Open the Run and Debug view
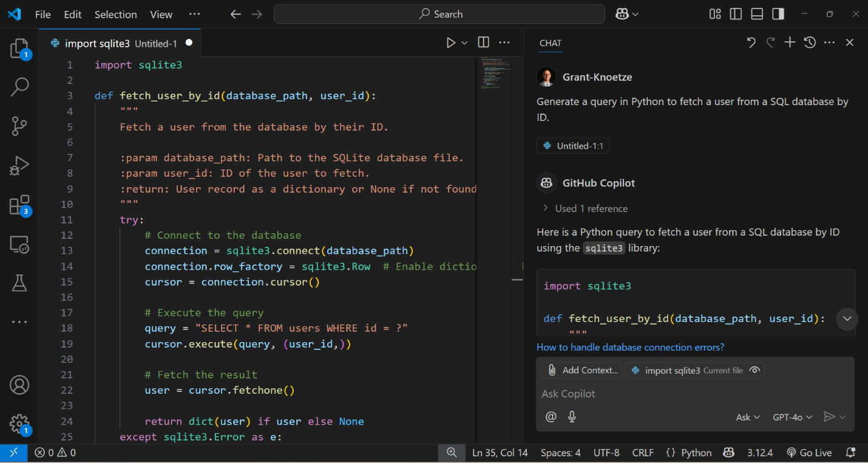Viewport: 868px width, 463px height. pos(19,165)
